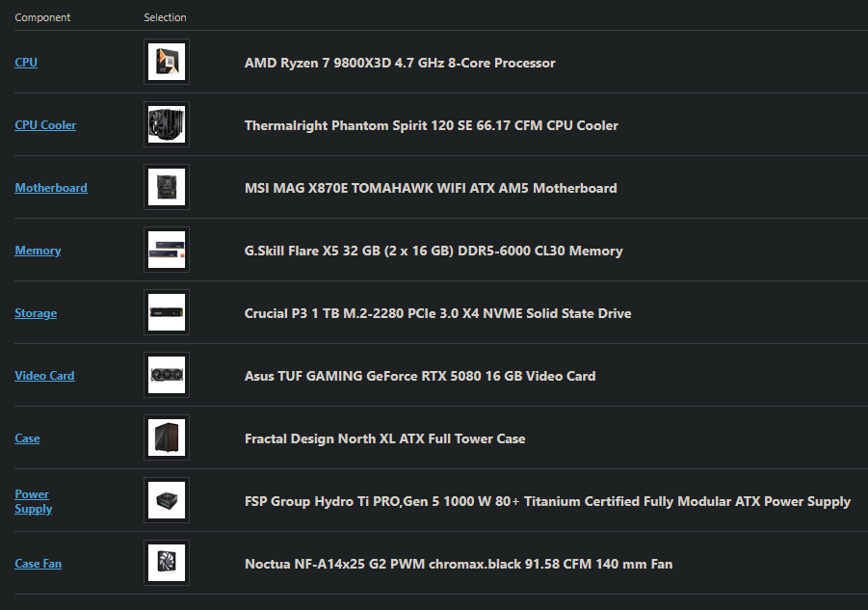Select Fractal Design North XL case name

tap(384, 438)
